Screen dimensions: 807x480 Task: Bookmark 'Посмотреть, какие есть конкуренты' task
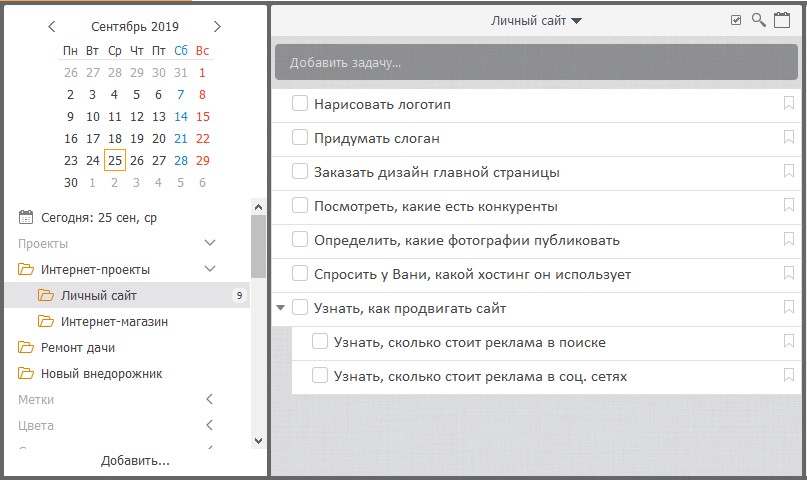pos(788,205)
